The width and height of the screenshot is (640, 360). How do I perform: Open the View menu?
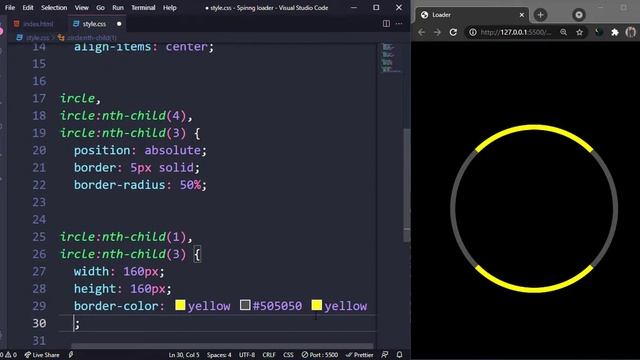(82, 7)
